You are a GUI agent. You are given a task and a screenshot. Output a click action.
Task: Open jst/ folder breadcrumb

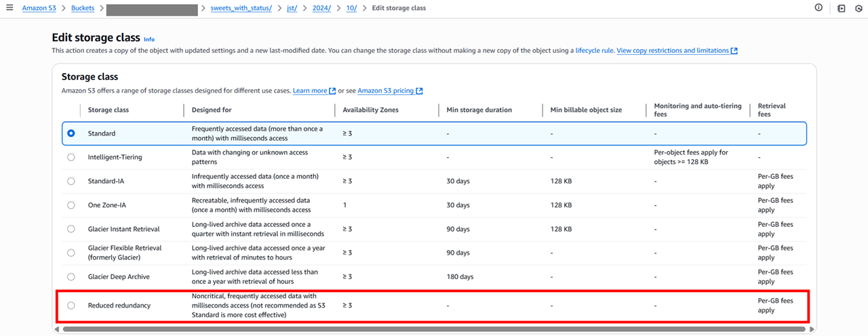point(293,8)
